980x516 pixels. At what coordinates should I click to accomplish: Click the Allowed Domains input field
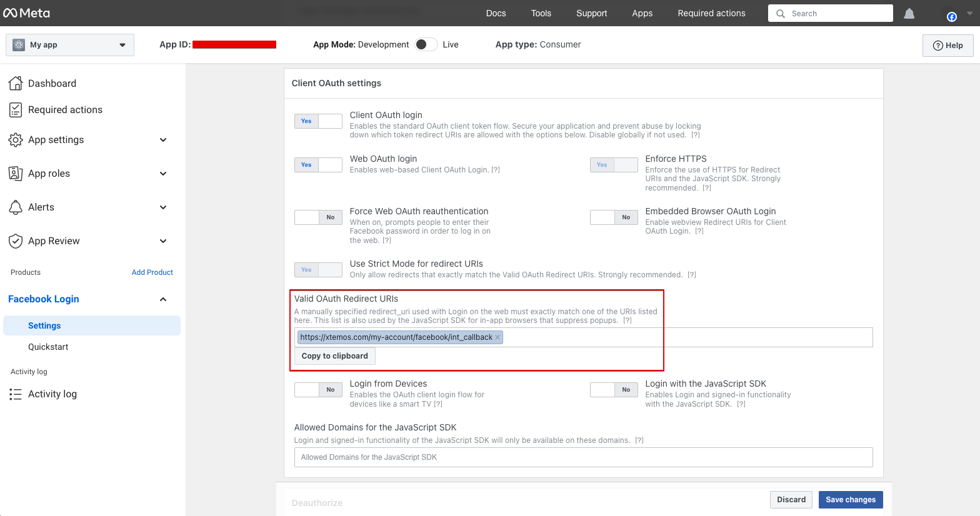[583, 457]
